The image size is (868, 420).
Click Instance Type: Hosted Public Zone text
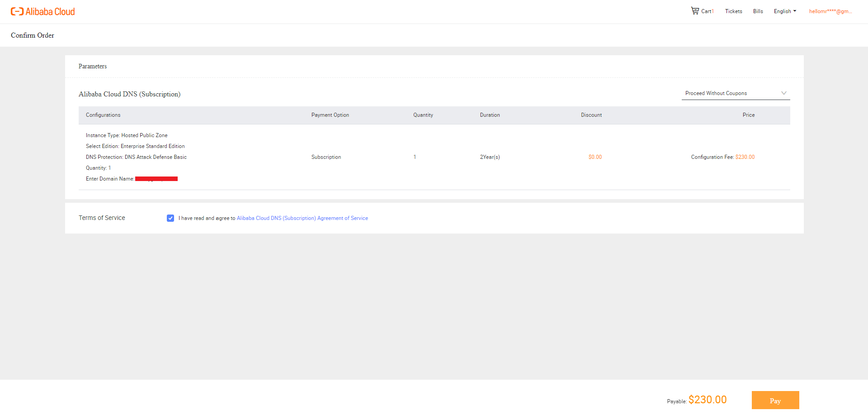point(127,135)
